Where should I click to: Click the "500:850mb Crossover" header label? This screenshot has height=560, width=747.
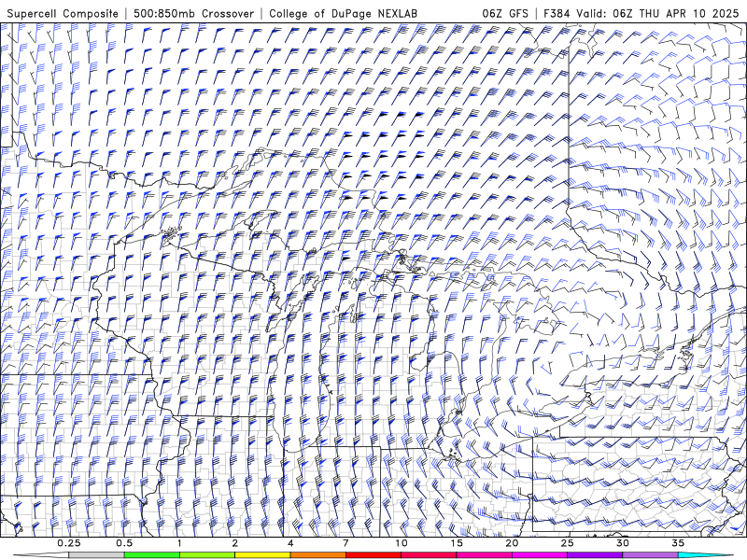[194, 14]
